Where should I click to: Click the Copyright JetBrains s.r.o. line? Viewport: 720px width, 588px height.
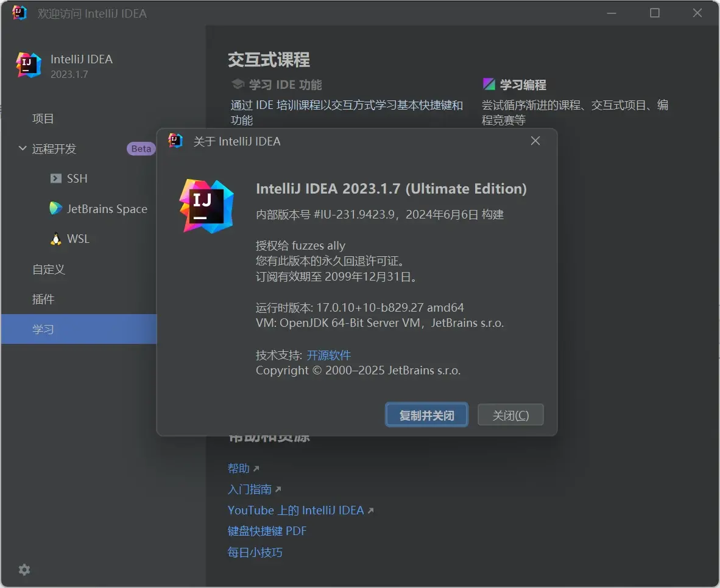(x=358, y=371)
